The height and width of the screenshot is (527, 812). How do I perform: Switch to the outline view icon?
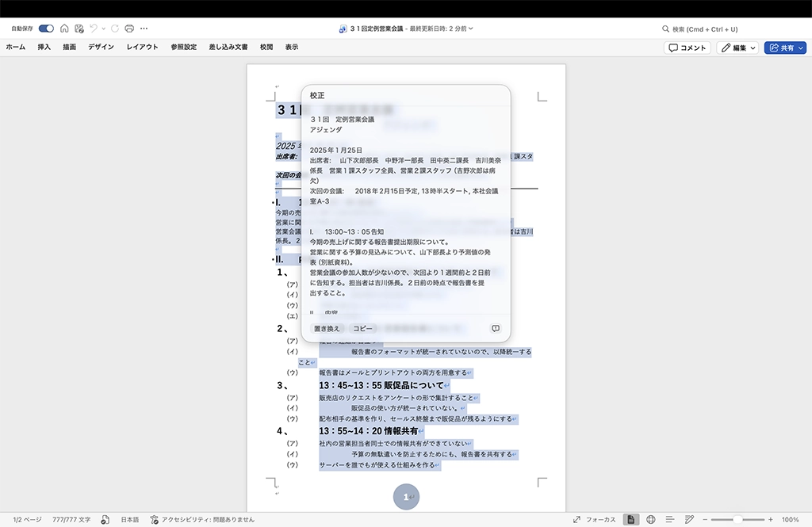(x=670, y=519)
